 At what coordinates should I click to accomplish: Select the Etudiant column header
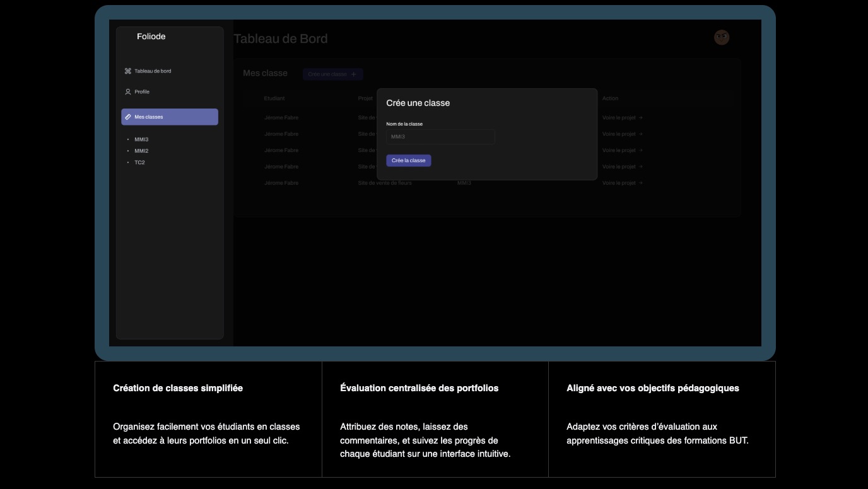click(274, 98)
